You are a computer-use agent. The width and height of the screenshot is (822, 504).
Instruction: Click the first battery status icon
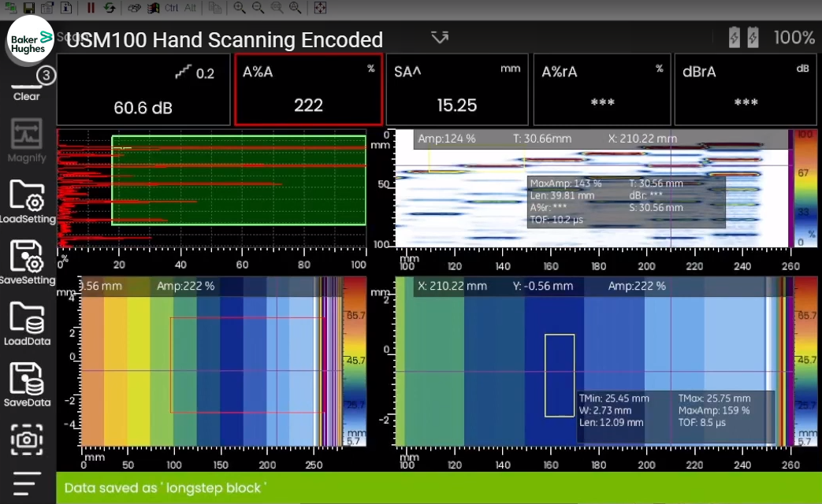point(734,37)
